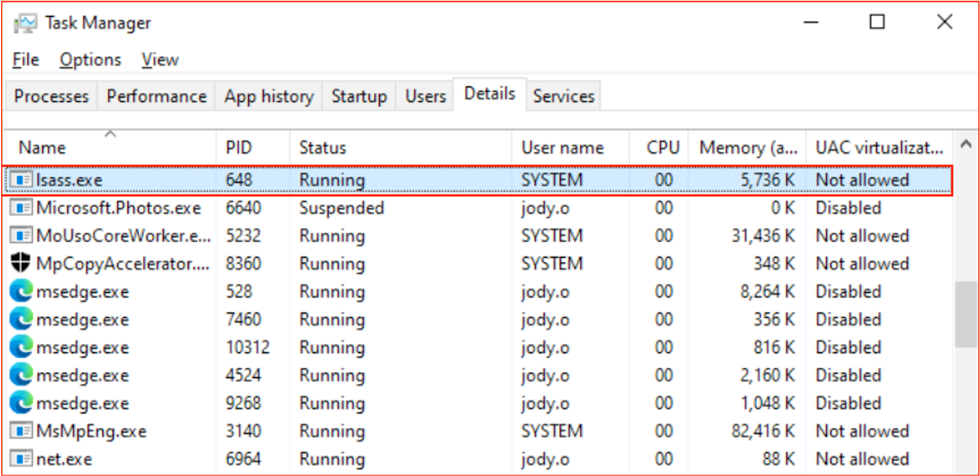Image resolution: width=980 pixels, height=476 pixels.
Task: Click Edge icon for msedge.exe PID 9268
Action: point(21,402)
